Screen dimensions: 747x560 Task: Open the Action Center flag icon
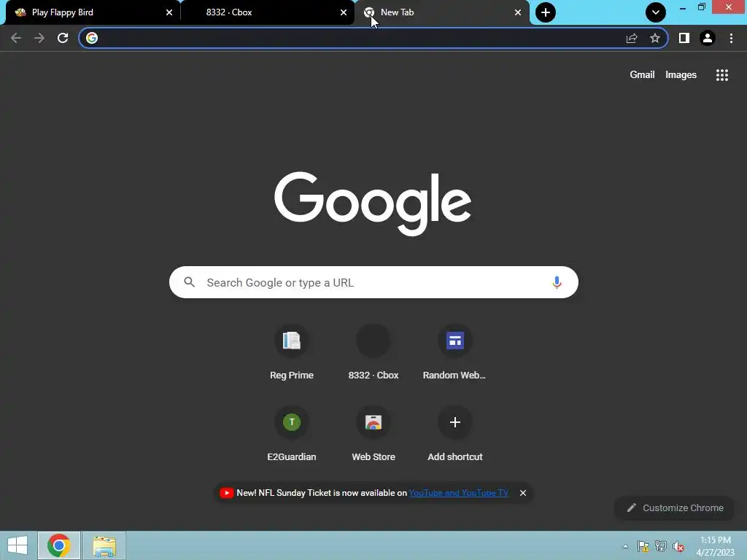pos(643,546)
